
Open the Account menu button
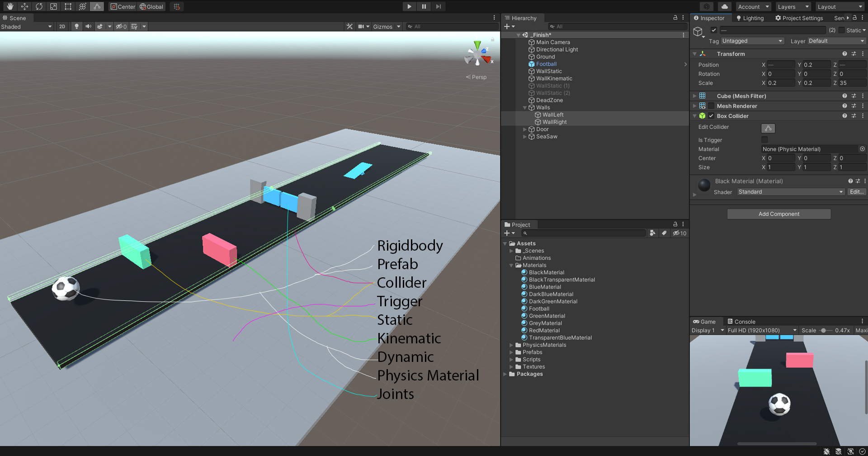(754, 7)
